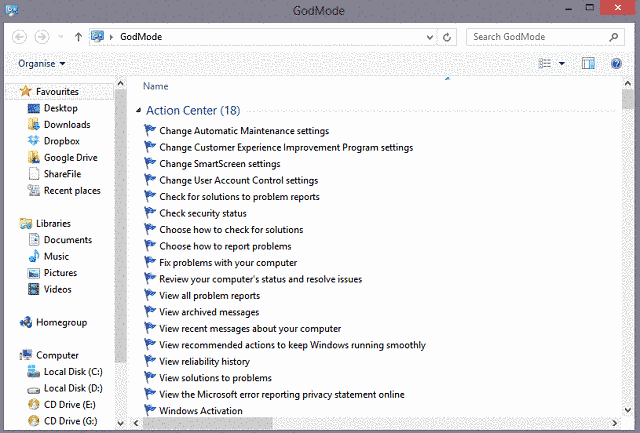Click flag icon beside View all problem reports
The image size is (640, 433).
(x=150, y=295)
